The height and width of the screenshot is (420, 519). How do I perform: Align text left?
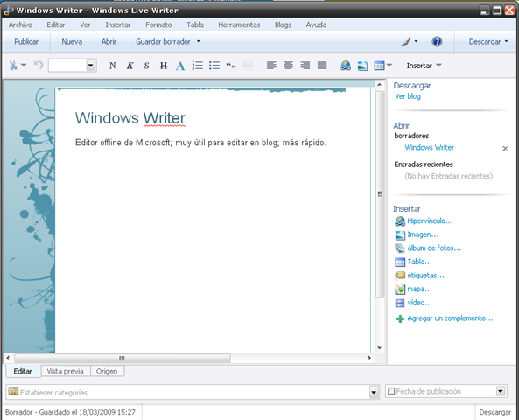[x=271, y=66]
